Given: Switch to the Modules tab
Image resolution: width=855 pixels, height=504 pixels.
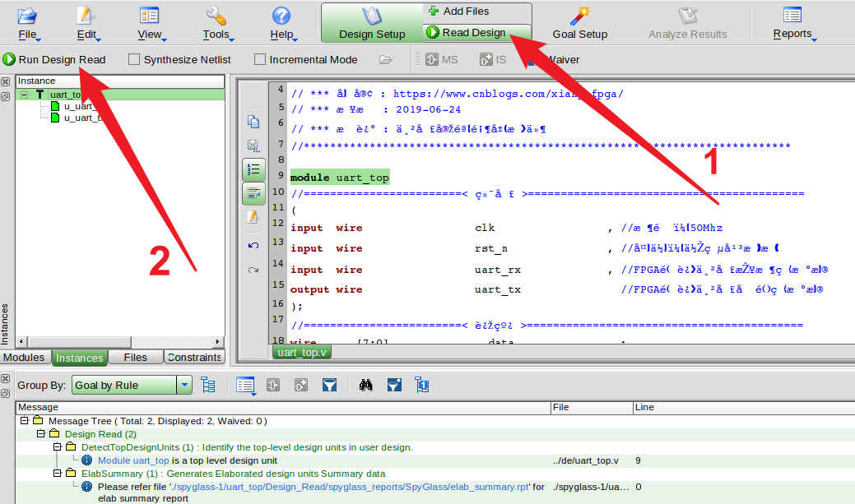Looking at the screenshot, I should pyautogui.click(x=25, y=358).
